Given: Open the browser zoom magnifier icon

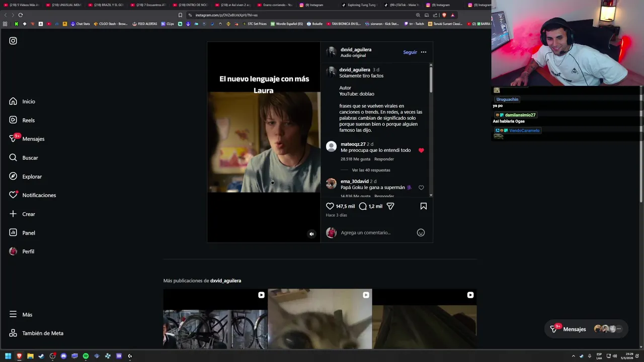Looking at the screenshot, I should click(x=418, y=15).
